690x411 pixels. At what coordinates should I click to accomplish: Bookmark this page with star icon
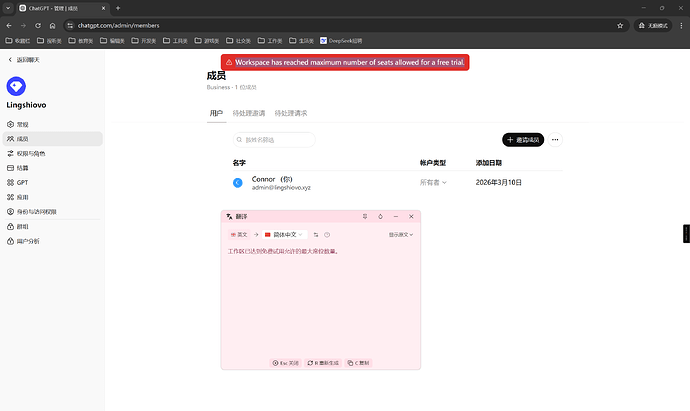(x=620, y=26)
